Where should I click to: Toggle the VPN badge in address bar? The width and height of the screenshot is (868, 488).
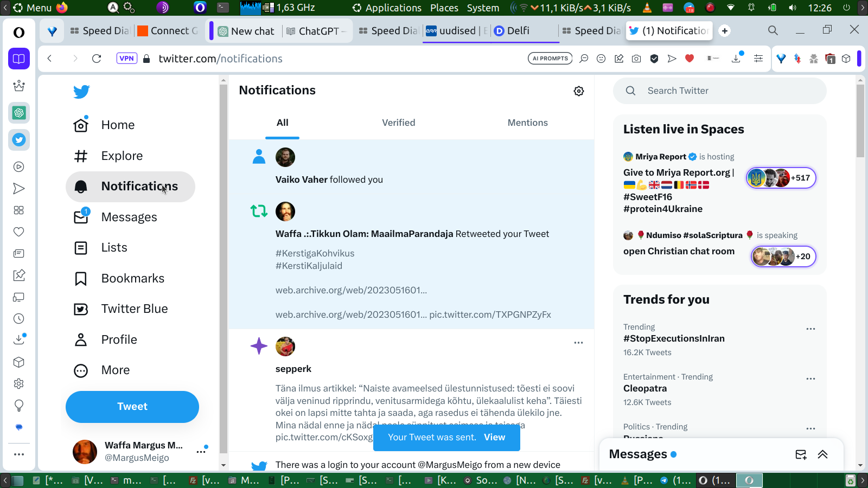click(126, 59)
